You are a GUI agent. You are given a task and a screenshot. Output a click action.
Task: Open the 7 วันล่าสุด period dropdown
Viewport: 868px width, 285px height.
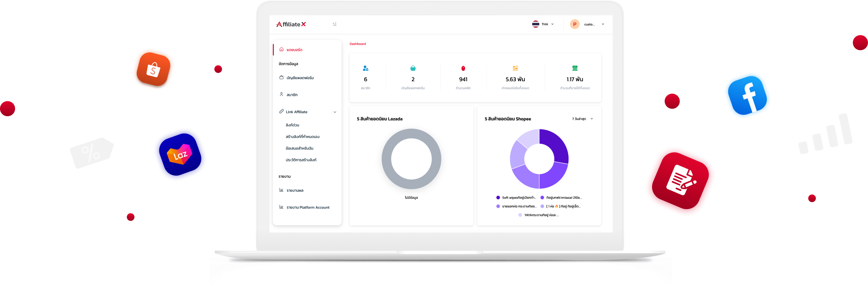tap(582, 119)
